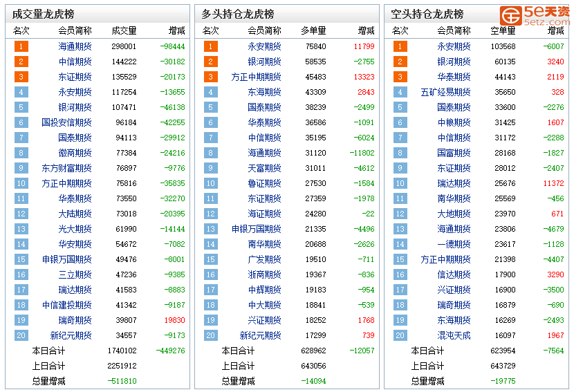
Task: Click the 多头持仓龙虎榜 panel title
Action: (x=238, y=15)
